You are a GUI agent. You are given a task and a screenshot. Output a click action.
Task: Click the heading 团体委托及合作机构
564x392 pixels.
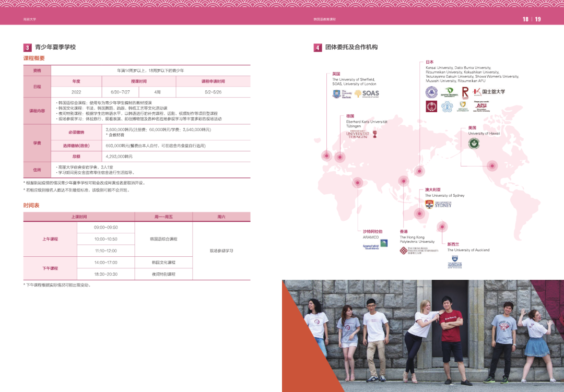351,47
